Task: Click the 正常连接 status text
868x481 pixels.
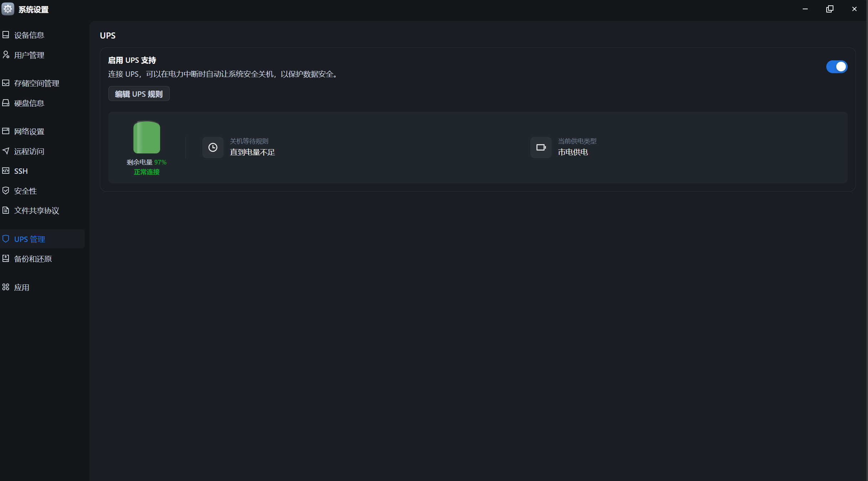Action: 147,172
